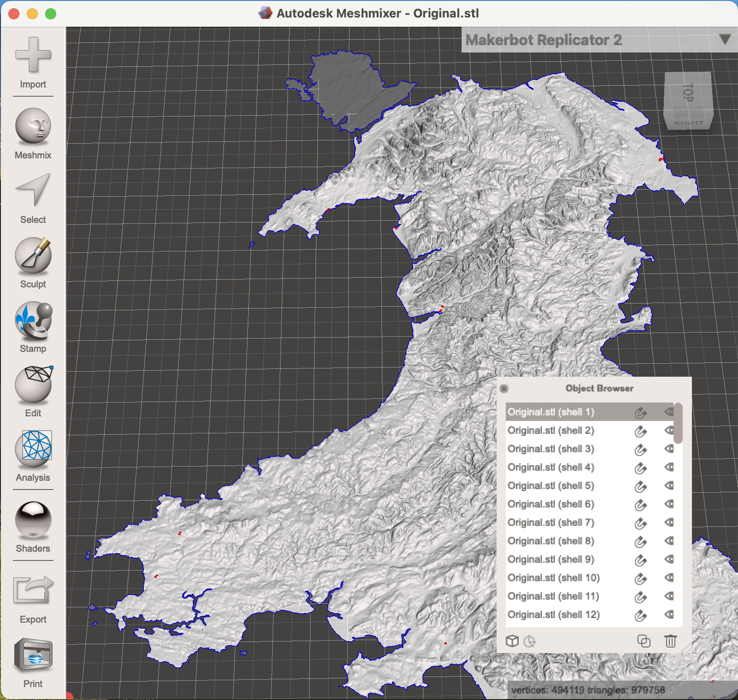
Task: Select Original.stl (shell 2) row
Action: pyautogui.click(x=590, y=430)
